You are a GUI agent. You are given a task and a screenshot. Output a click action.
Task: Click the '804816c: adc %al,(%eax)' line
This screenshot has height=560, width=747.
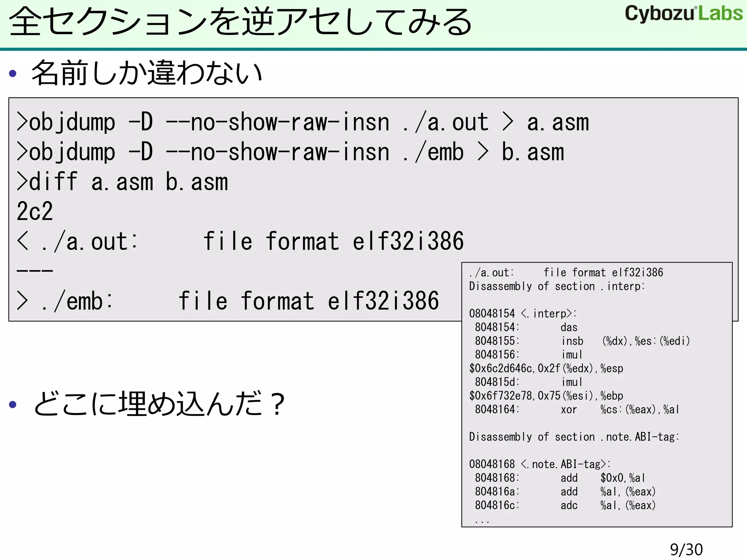click(x=565, y=505)
